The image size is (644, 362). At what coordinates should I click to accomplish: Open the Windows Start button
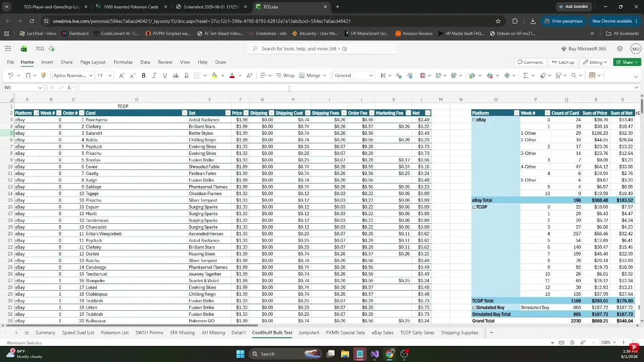240,354
